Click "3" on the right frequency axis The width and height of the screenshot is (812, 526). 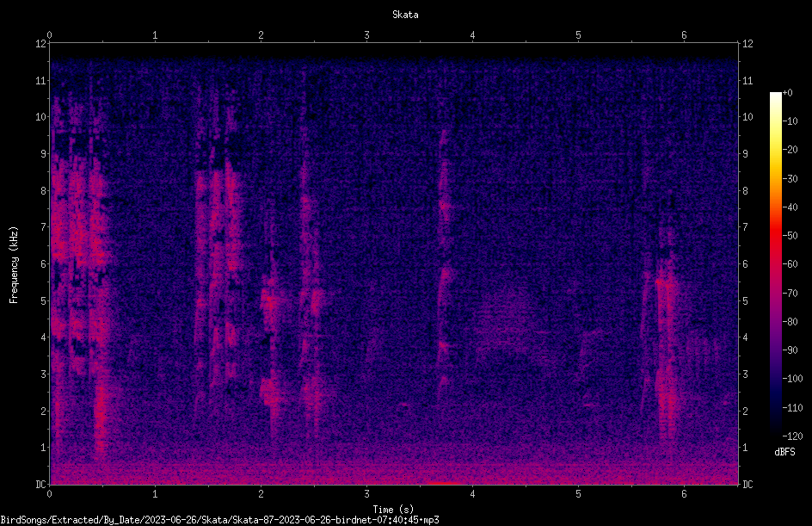[745, 374]
